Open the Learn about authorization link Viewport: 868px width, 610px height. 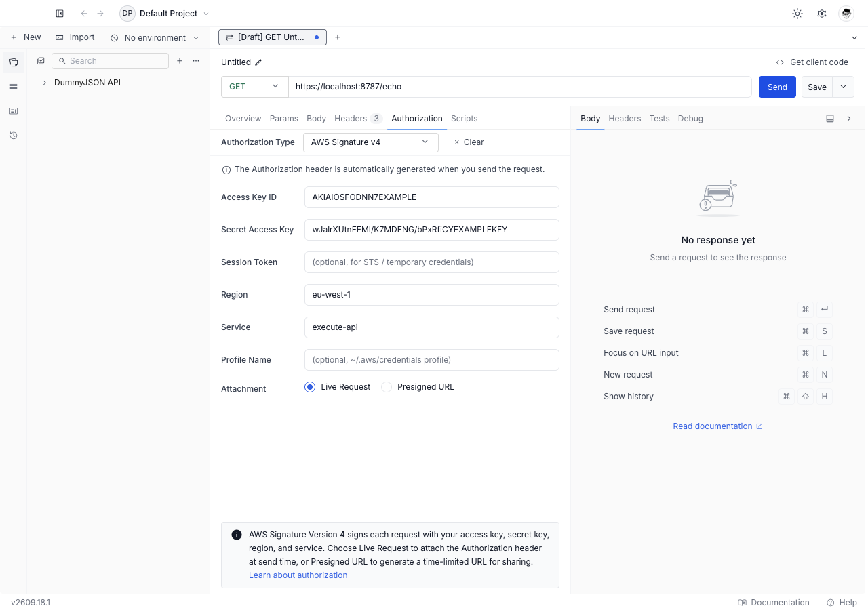point(298,575)
